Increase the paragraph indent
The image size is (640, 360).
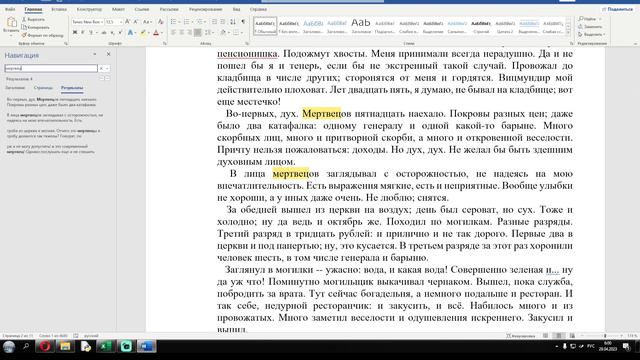(x=223, y=22)
